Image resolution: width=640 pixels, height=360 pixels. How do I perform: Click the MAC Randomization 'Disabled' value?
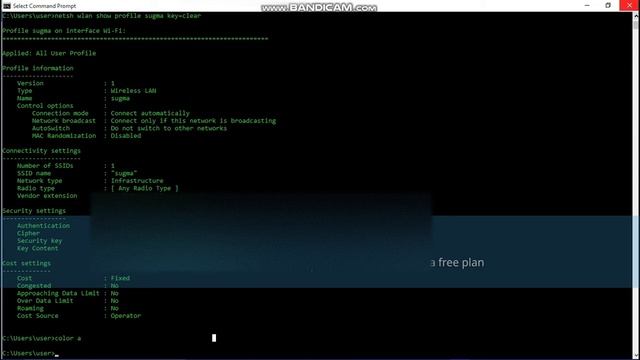pyautogui.click(x=126, y=136)
